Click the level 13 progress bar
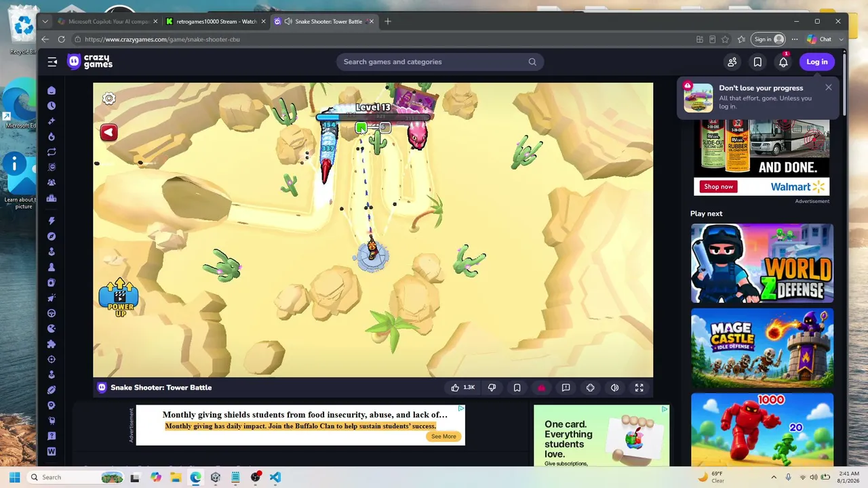The image size is (868, 488). point(373,117)
